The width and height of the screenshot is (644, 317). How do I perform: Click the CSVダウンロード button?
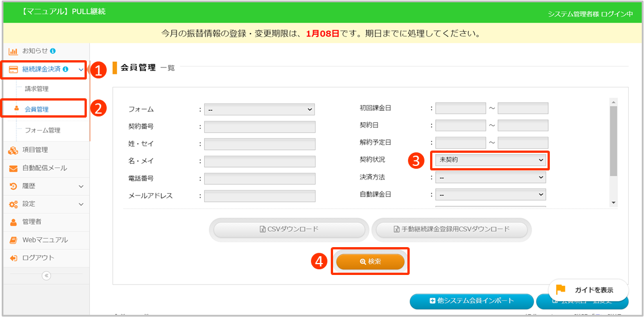(289, 230)
